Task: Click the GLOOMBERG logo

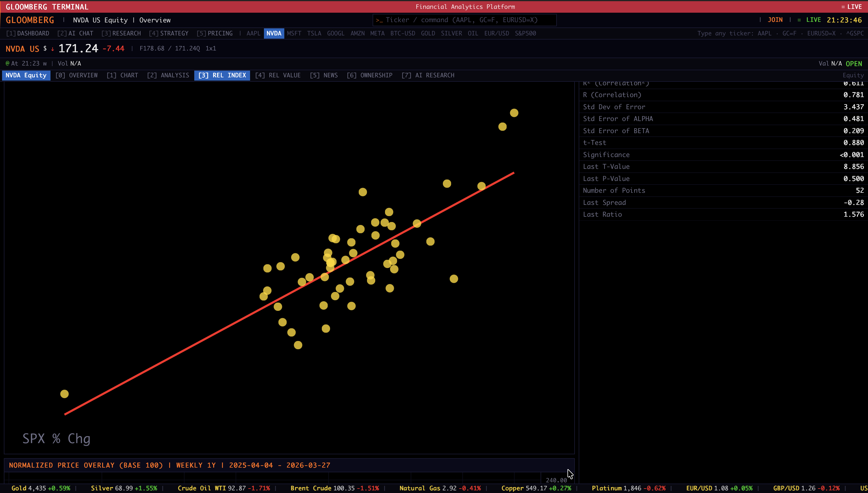Action: (30, 20)
